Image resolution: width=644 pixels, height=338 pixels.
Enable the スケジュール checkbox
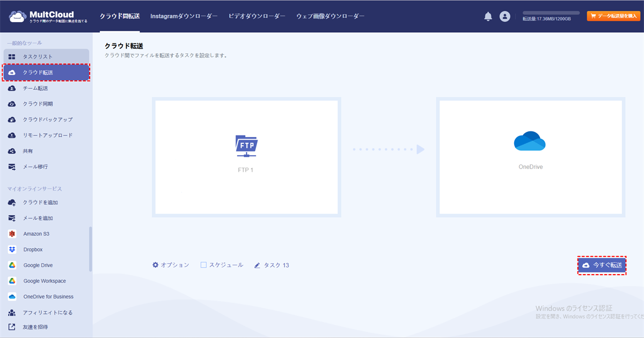click(x=203, y=265)
